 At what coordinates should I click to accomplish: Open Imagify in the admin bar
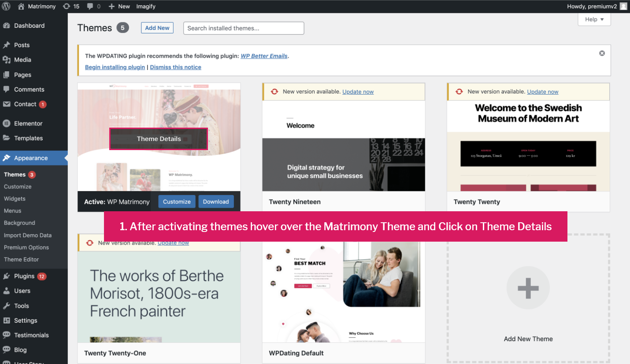point(146,6)
